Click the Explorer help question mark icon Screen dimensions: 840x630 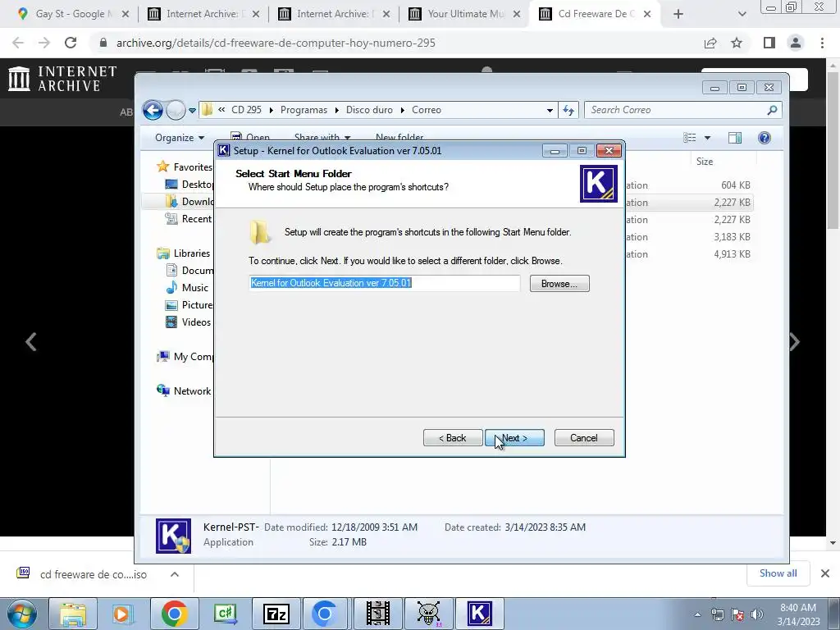click(765, 138)
